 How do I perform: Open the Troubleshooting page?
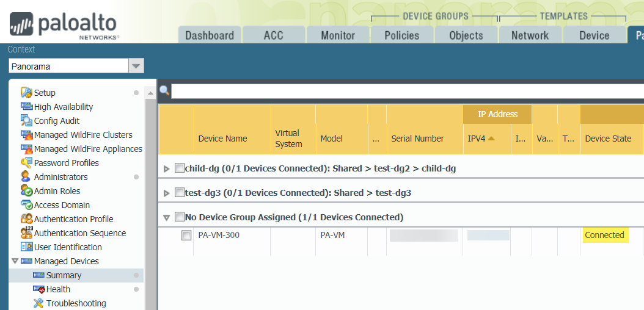(76, 303)
